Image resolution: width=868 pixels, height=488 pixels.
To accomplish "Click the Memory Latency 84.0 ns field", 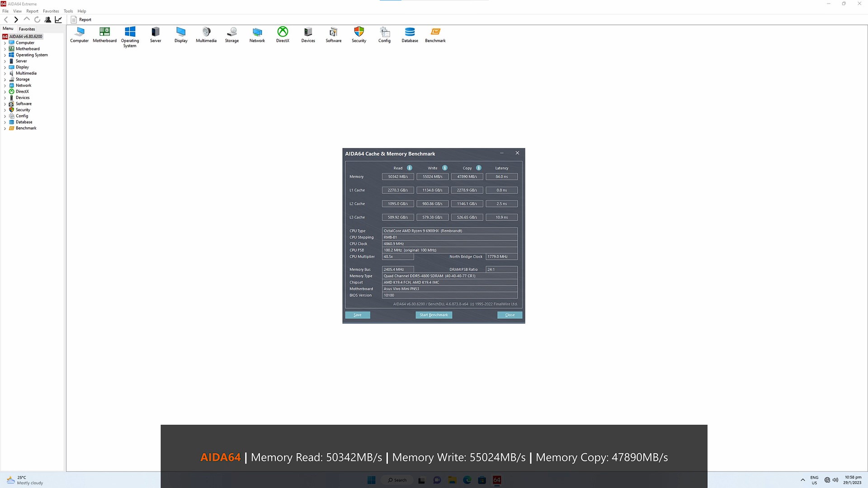I will point(502,177).
